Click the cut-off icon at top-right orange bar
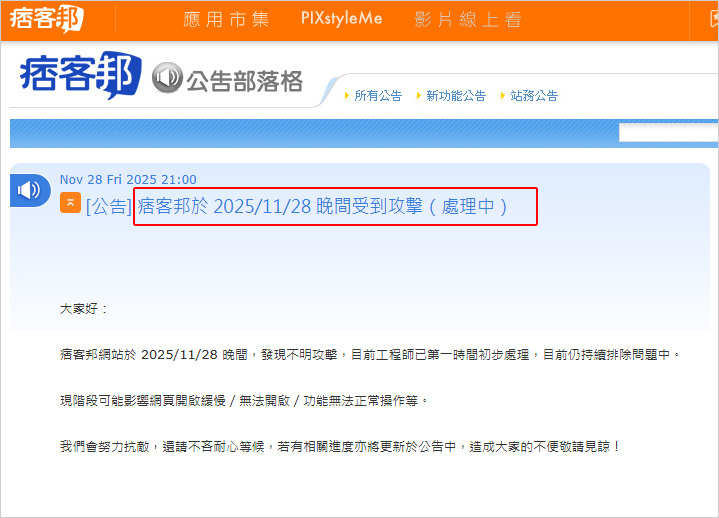The width and height of the screenshot is (719, 518). 714,19
